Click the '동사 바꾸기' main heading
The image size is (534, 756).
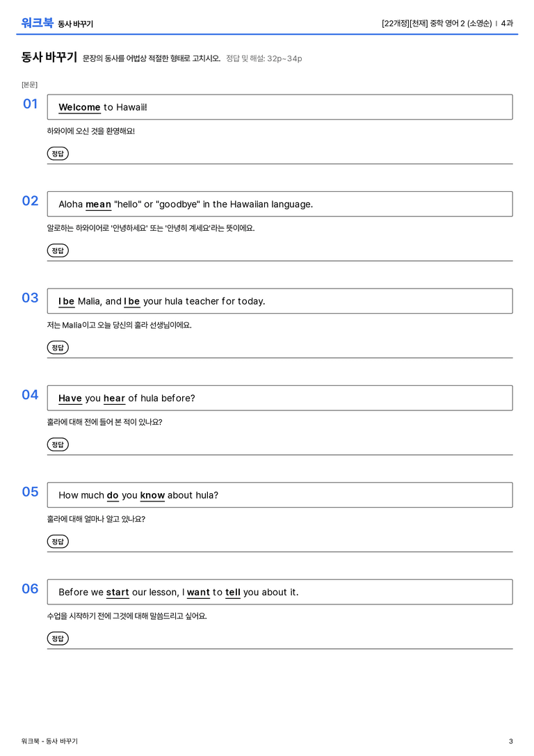coord(49,57)
